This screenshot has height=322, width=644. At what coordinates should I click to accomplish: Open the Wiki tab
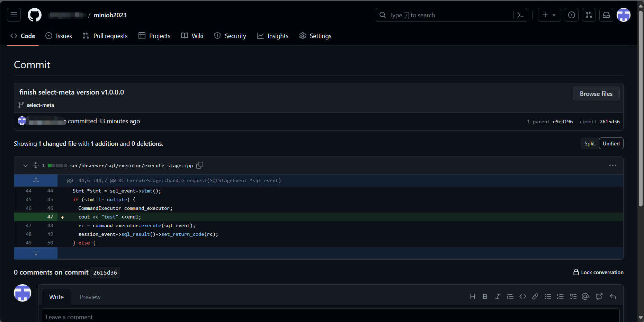point(192,36)
